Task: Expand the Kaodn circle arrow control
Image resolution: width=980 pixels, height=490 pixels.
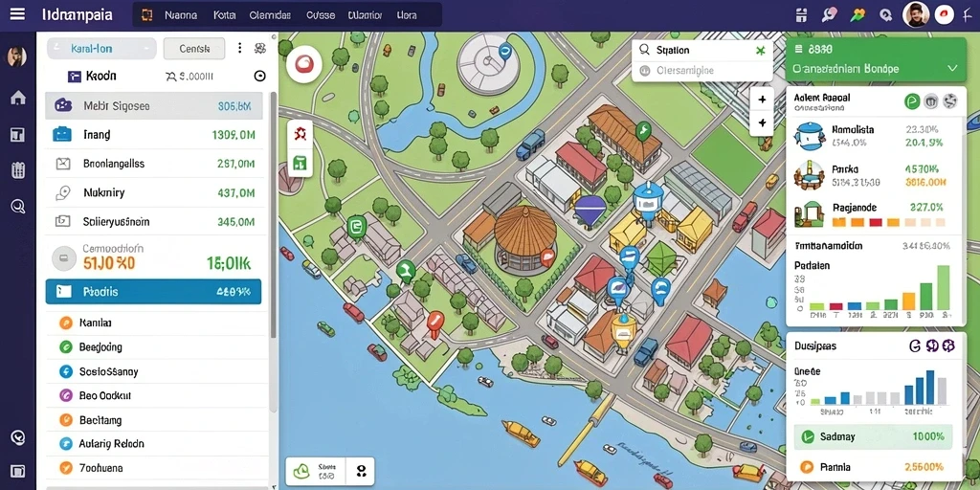Action: tap(260, 77)
